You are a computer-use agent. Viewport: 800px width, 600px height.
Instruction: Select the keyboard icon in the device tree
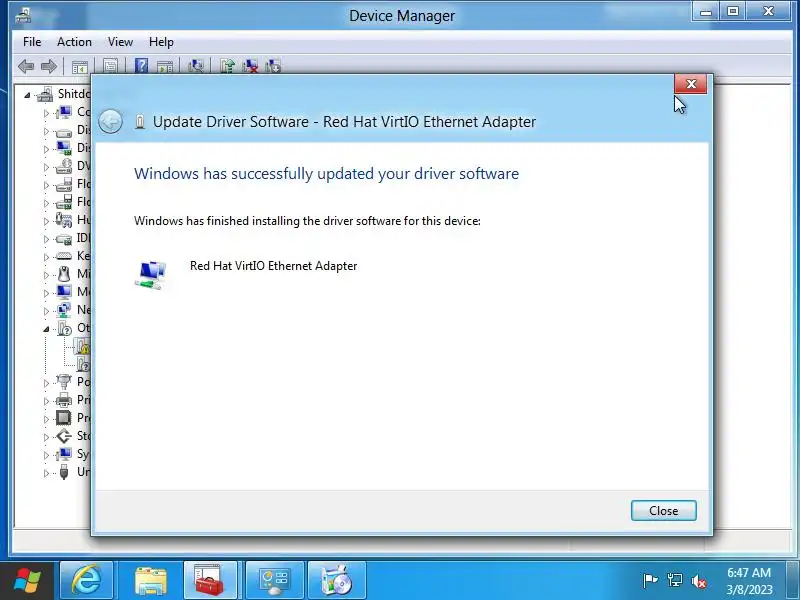(x=64, y=256)
